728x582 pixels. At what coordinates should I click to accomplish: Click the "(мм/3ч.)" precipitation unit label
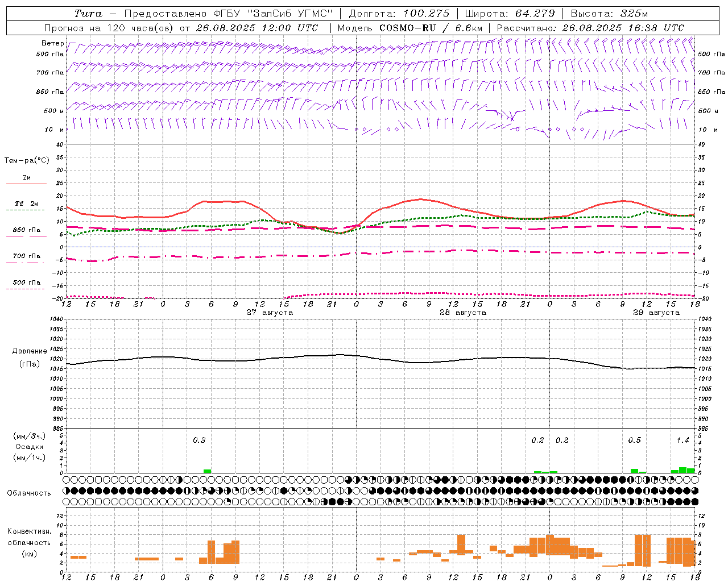tap(30, 436)
